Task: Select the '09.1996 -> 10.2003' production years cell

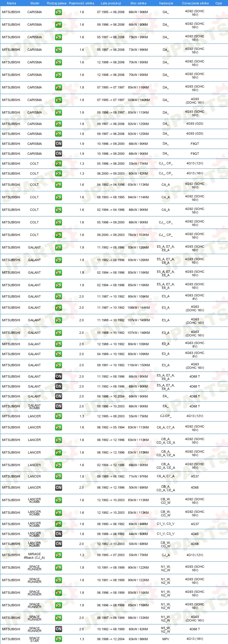Action: pyautogui.click(x=111, y=406)
